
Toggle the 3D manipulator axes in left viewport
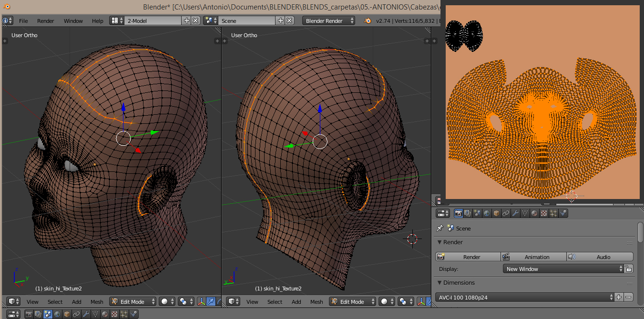click(x=201, y=301)
